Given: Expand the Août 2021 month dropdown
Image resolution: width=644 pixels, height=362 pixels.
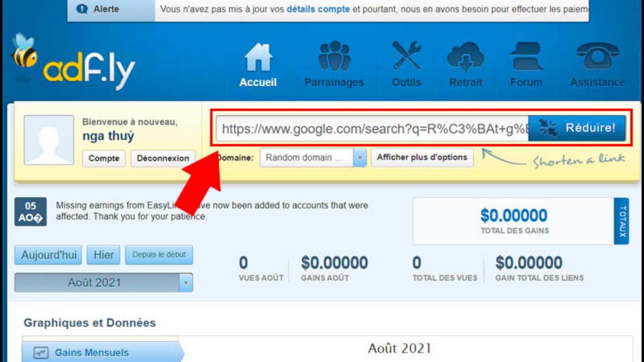Looking at the screenshot, I should pyautogui.click(x=104, y=283).
